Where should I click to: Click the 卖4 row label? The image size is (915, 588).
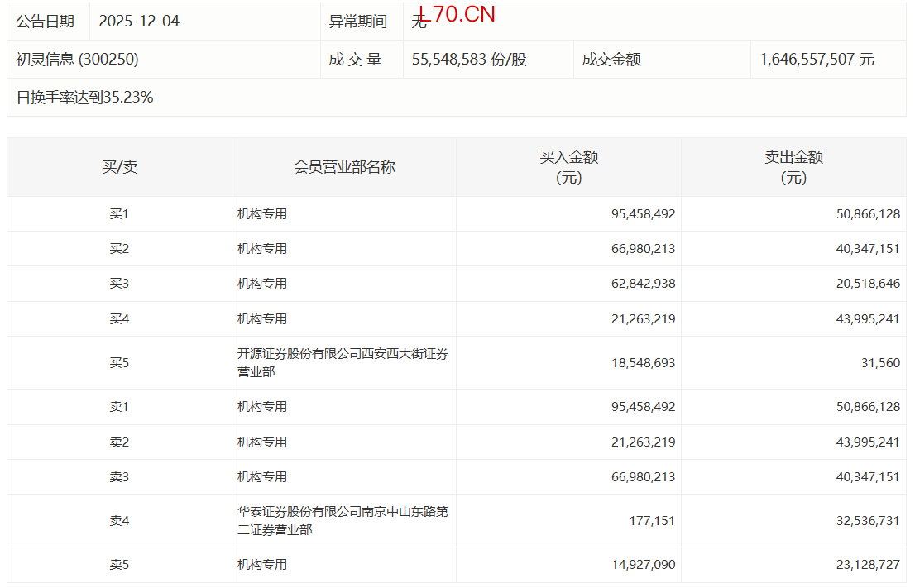pos(119,520)
